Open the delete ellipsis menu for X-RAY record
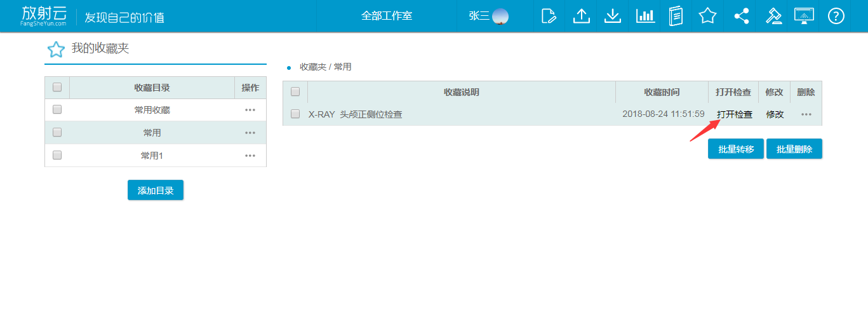The width and height of the screenshot is (868, 324). pos(806,114)
